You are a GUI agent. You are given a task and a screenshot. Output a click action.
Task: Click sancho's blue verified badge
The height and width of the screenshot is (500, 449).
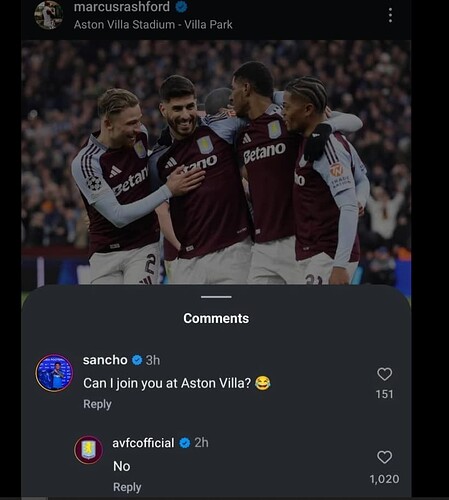click(137, 360)
